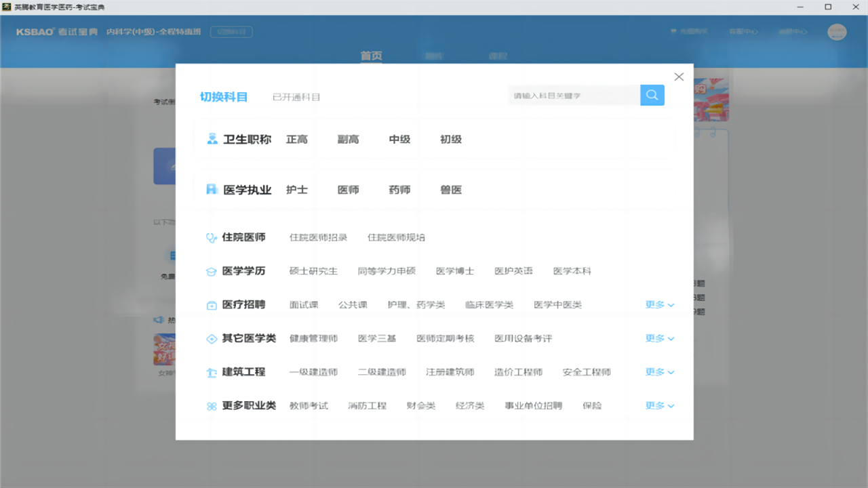The height and width of the screenshot is (488, 868).
Task: Open 财会类 category
Action: pos(421,405)
